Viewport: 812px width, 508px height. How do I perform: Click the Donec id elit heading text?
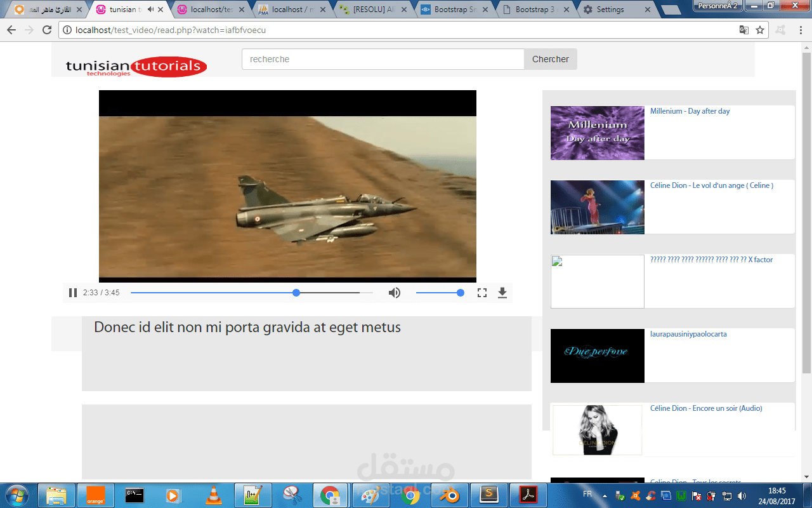tap(247, 327)
